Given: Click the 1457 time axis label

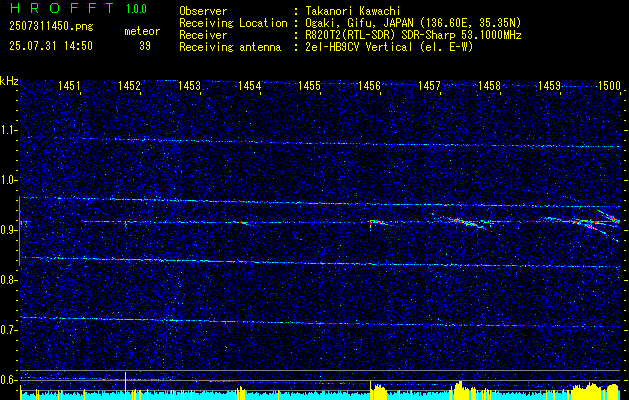Looking at the screenshot, I should tap(429, 85).
